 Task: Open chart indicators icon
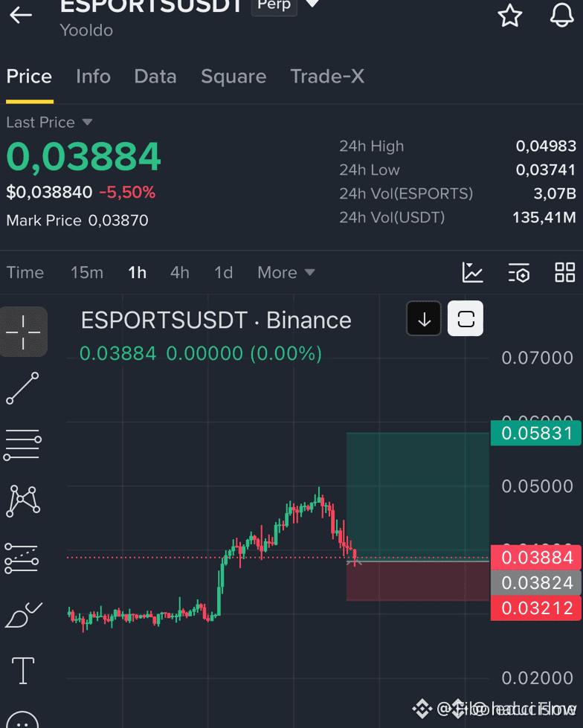[x=472, y=272]
